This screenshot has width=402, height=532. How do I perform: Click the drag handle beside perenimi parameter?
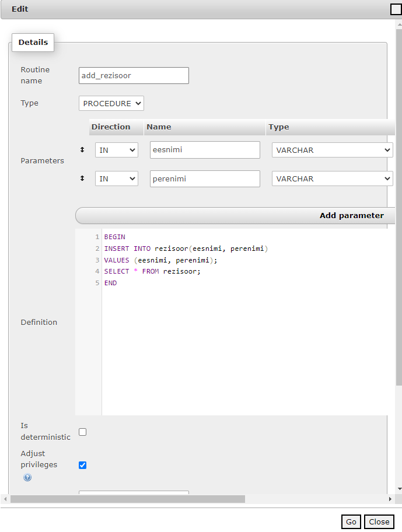[82, 178]
